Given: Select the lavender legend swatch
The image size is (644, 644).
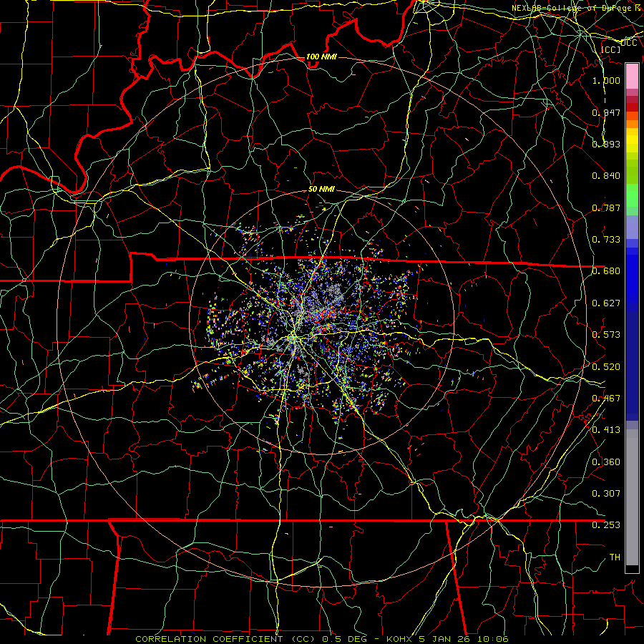Looking at the screenshot, I should [632, 228].
